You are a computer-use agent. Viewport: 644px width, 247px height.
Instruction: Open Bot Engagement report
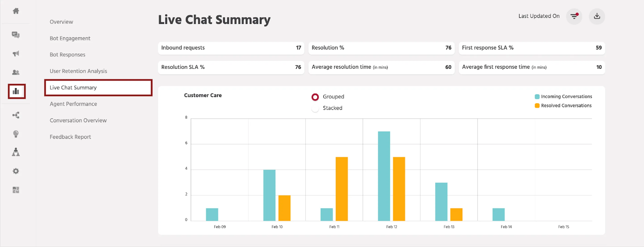coord(70,38)
